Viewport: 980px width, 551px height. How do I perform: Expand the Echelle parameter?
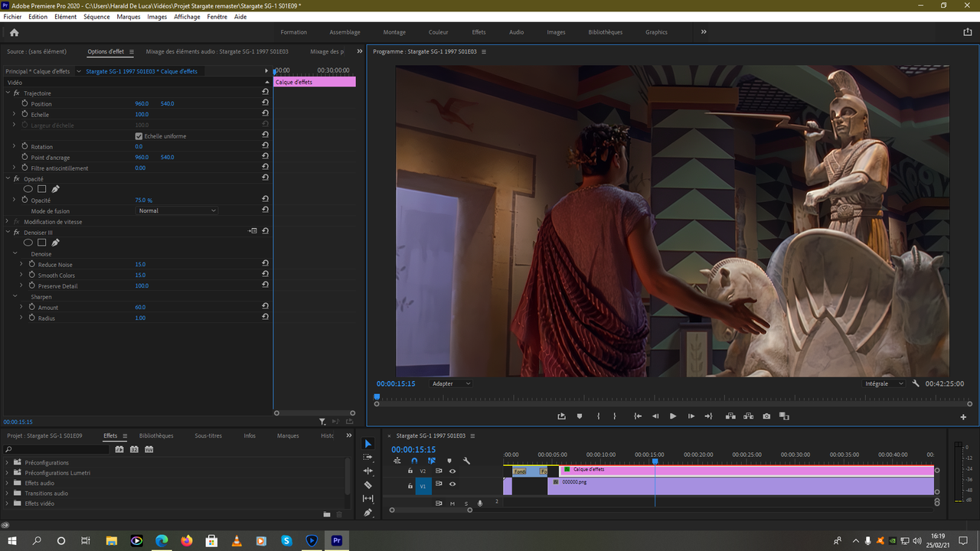click(15, 114)
